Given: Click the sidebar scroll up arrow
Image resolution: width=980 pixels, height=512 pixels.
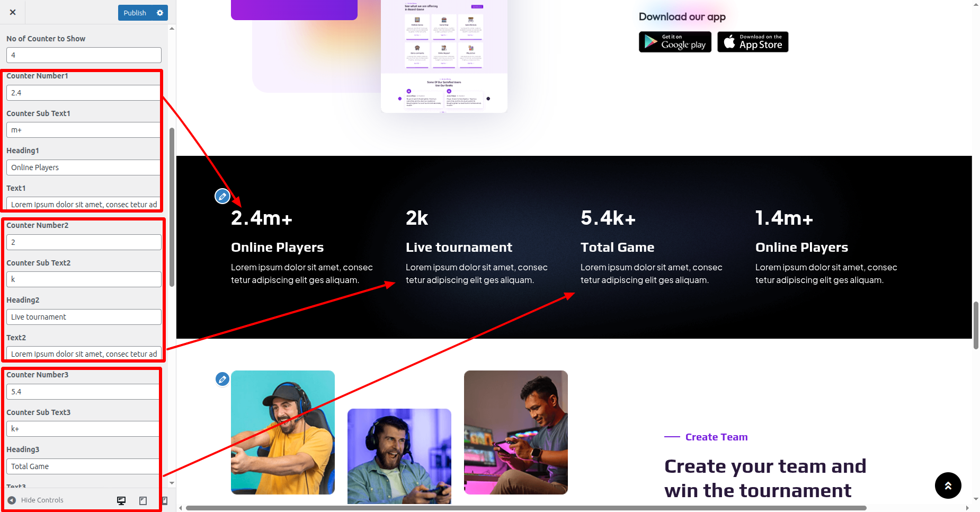Looking at the screenshot, I should pos(172,29).
